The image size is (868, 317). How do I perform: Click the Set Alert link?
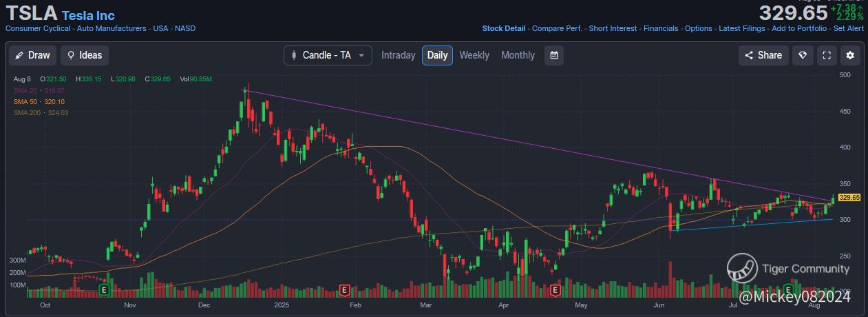pos(848,28)
